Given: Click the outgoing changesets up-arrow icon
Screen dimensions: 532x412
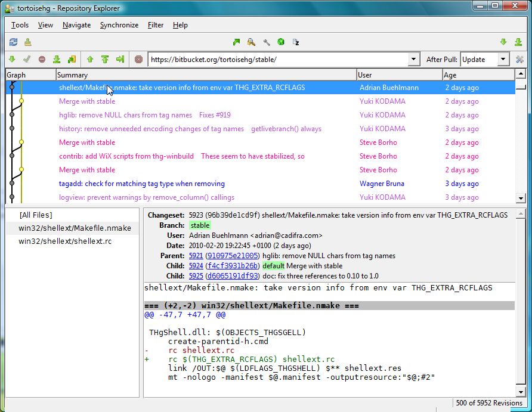Looking at the screenshot, I should pyautogui.click(x=89, y=59).
